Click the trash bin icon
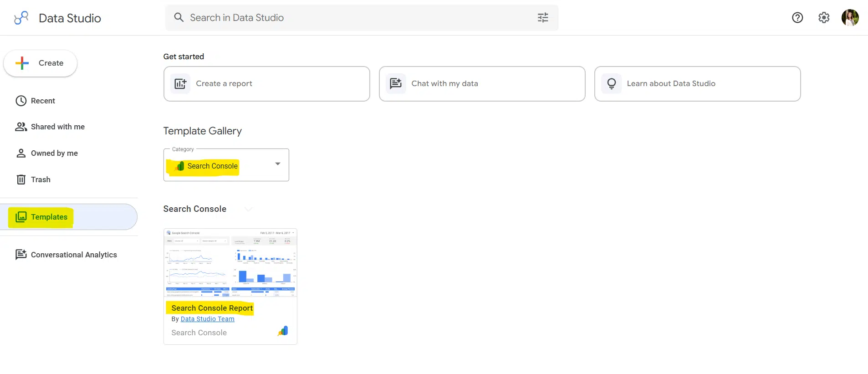Viewport: 868px width, 374px height. pyautogui.click(x=21, y=179)
